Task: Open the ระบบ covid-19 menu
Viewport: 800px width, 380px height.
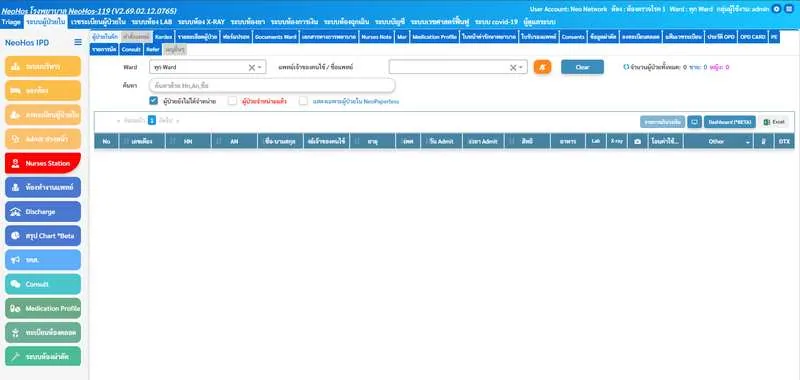Action: tap(496, 22)
